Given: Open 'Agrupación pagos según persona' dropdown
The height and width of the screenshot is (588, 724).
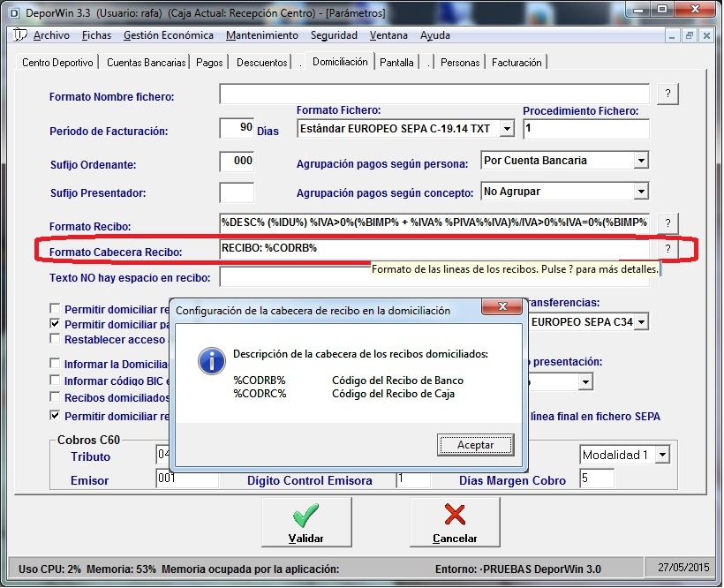Looking at the screenshot, I should click(x=641, y=161).
